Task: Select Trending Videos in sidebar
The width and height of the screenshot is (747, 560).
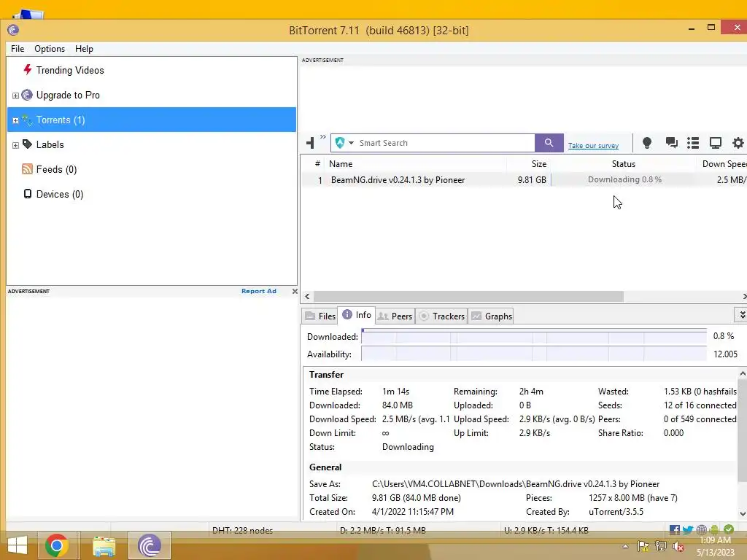Action: (x=70, y=70)
